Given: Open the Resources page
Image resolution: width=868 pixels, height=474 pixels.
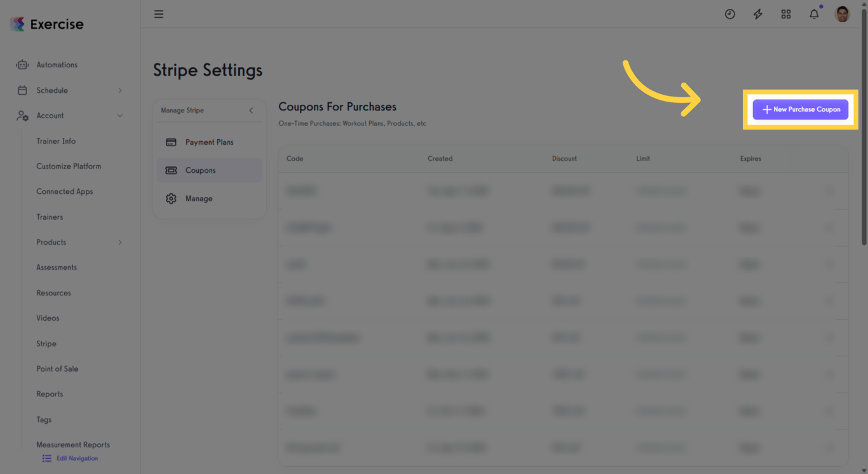Looking at the screenshot, I should [x=53, y=293].
